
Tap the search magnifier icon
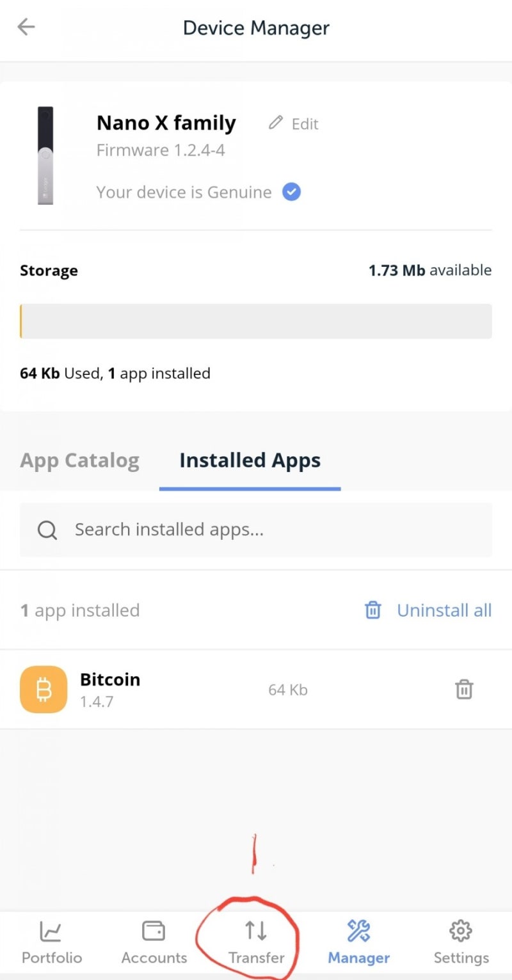[47, 530]
